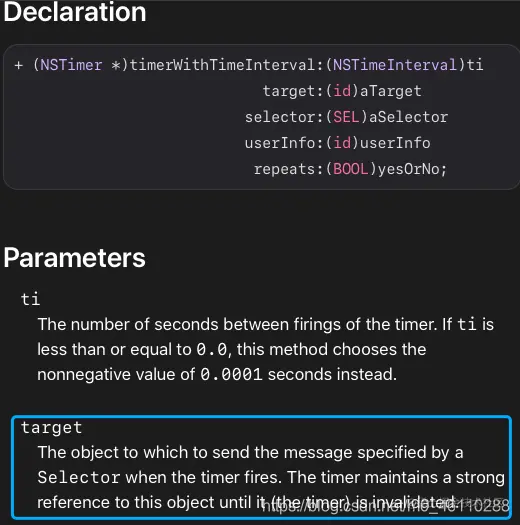This screenshot has width=520, height=525.
Task: Click inline ti code in description
Action: tap(467, 324)
